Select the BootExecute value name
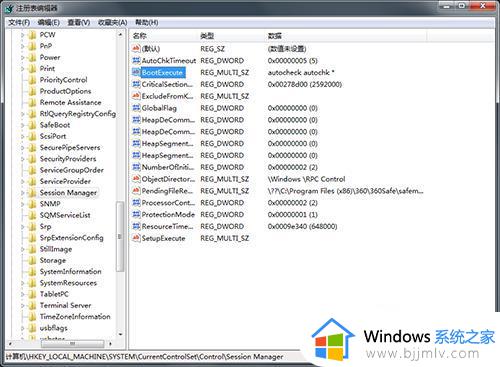 point(162,72)
